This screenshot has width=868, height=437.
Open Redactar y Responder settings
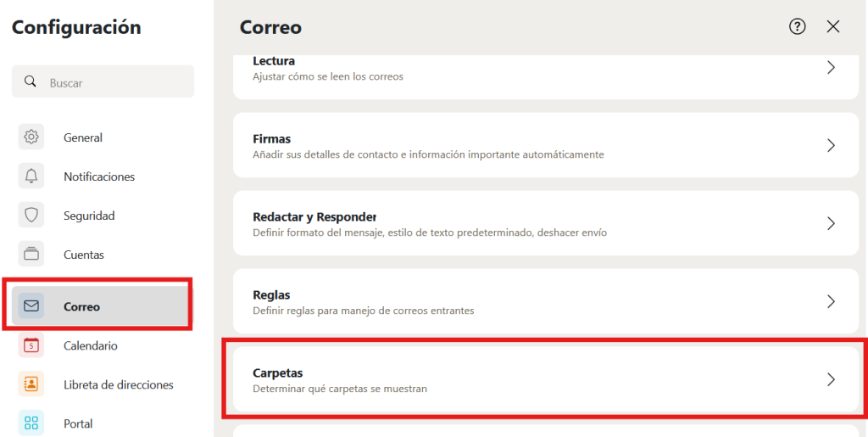point(546,223)
